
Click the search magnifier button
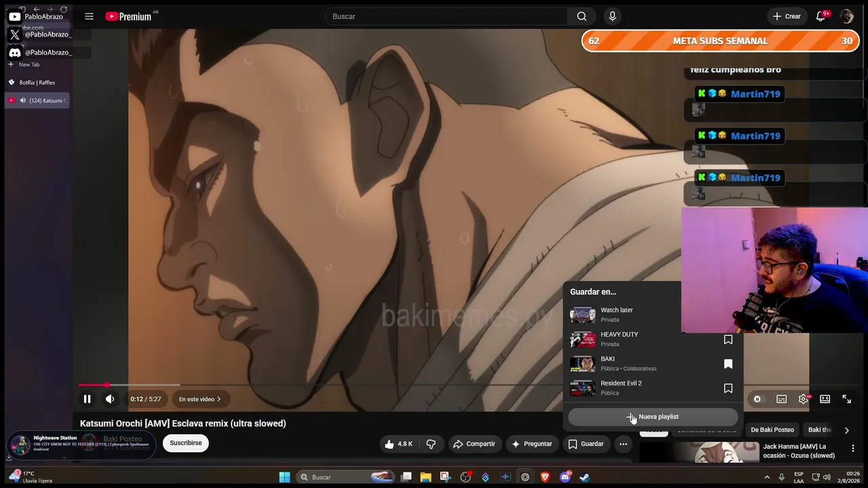coord(582,16)
